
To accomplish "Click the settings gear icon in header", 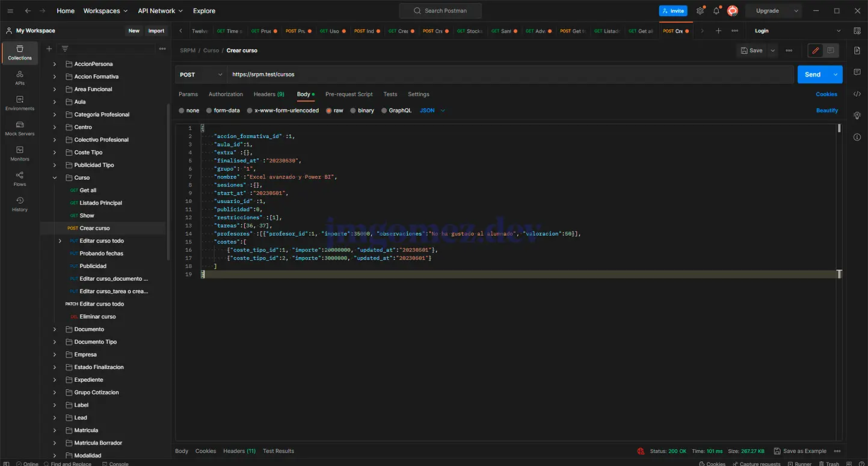I will point(700,11).
